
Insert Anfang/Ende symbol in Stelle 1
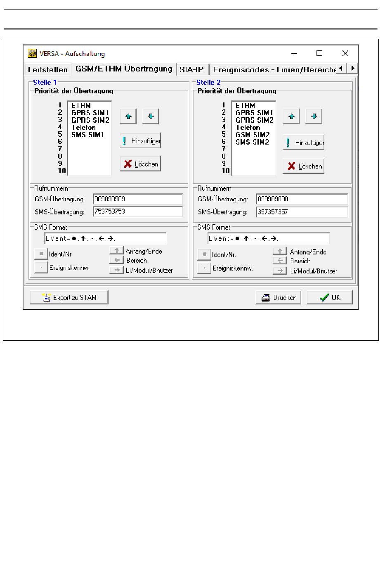(117, 251)
